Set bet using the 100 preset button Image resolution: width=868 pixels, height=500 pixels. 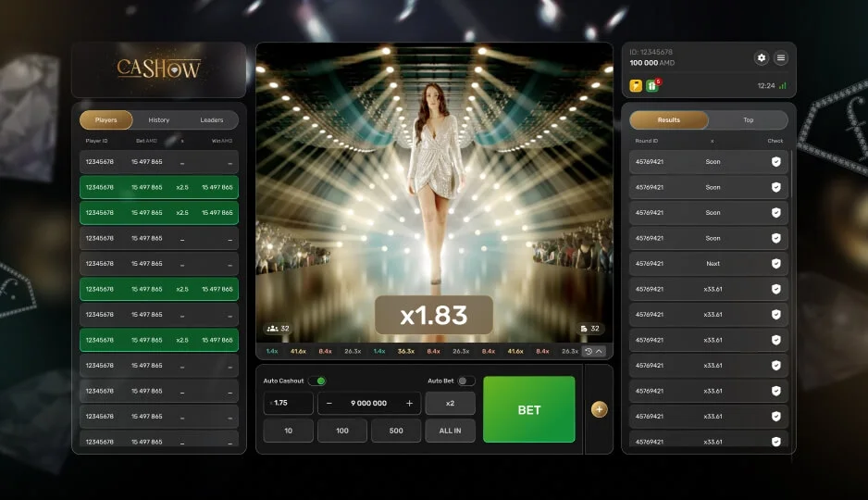point(342,431)
